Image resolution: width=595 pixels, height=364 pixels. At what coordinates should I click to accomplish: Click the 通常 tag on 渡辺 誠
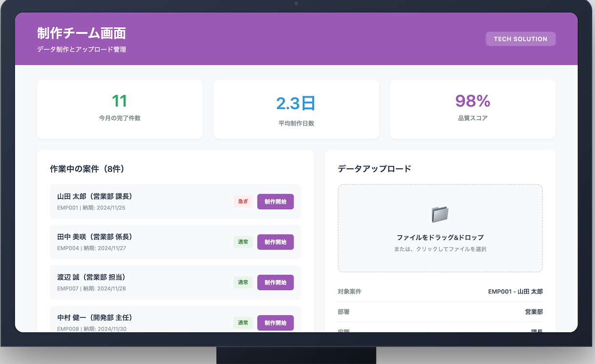click(243, 283)
